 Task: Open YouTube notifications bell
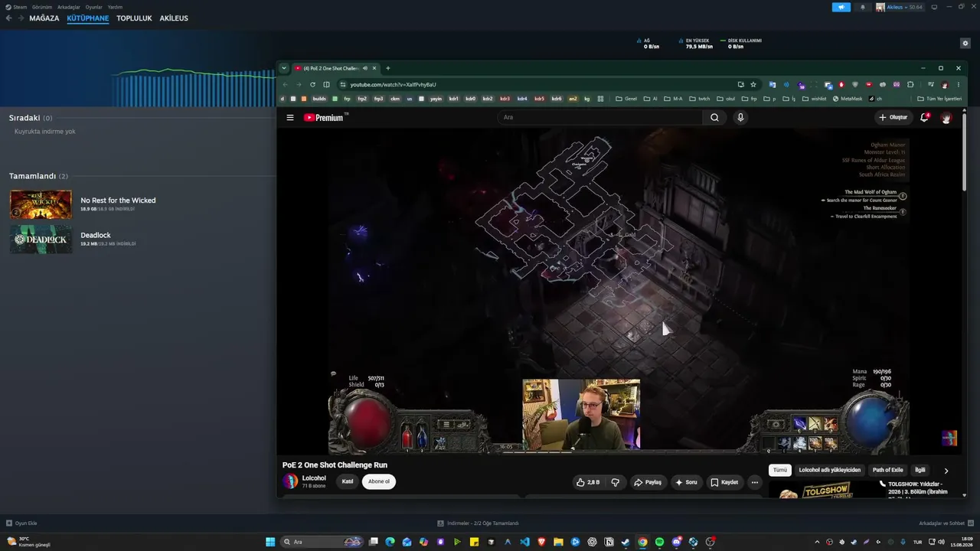tap(924, 118)
